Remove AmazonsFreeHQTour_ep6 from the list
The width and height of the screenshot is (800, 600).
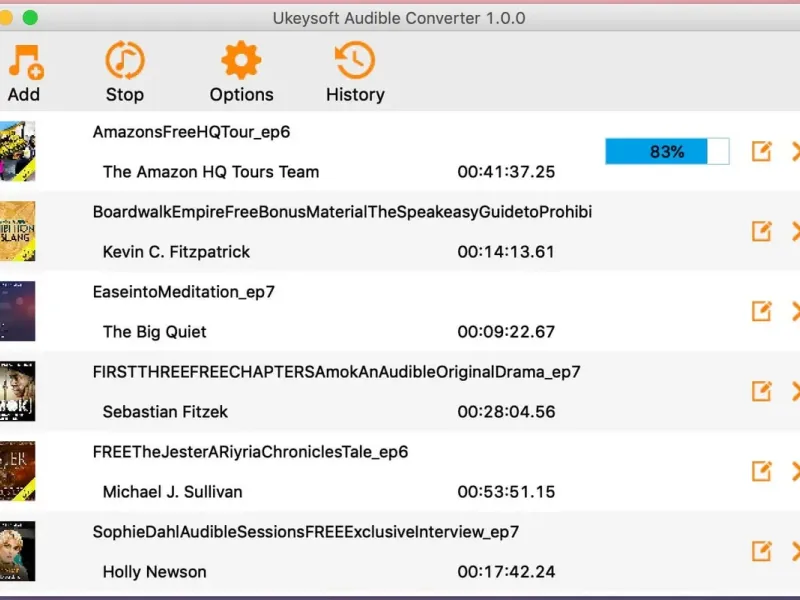point(795,151)
